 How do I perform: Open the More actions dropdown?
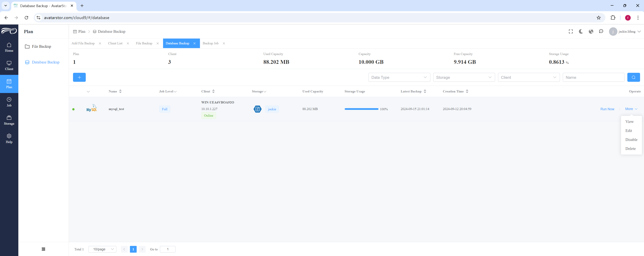click(631, 109)
